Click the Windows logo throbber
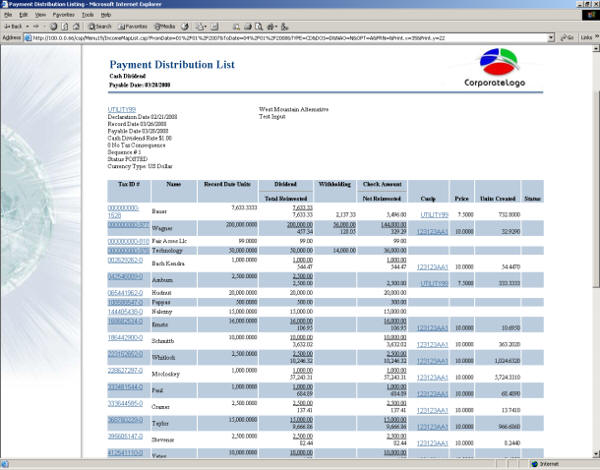Viewport: 600px width, 470px height. (591, 15)
